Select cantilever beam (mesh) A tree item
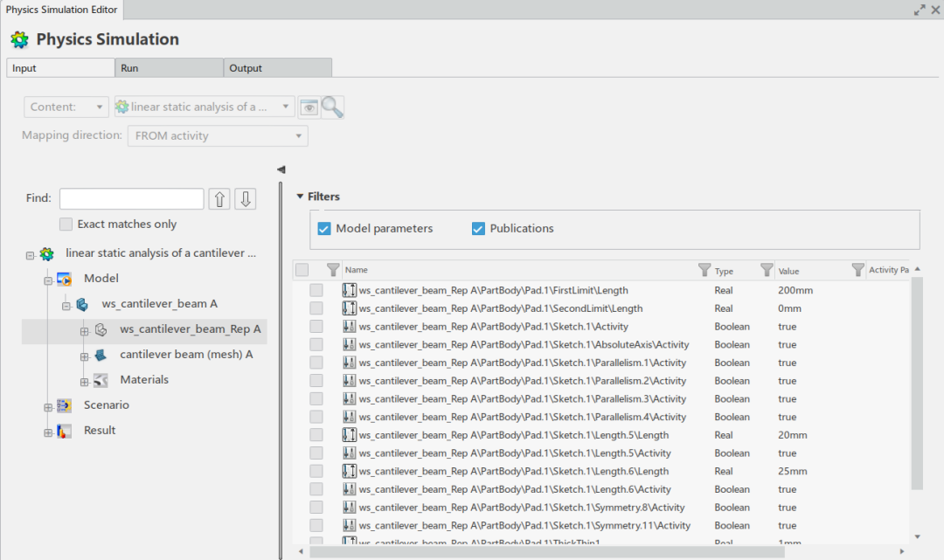 coord(185,355)
